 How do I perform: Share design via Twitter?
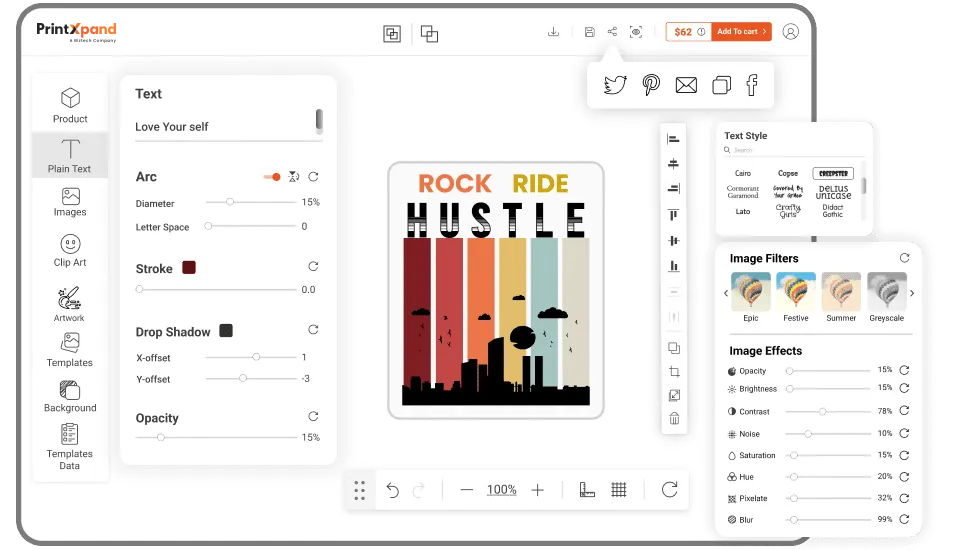click(615, 85)
